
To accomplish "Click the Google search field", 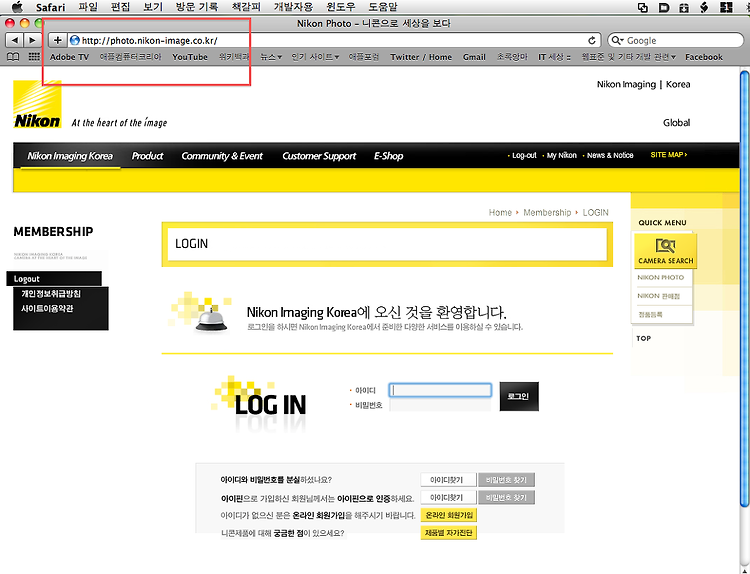I will coord(675,41).
